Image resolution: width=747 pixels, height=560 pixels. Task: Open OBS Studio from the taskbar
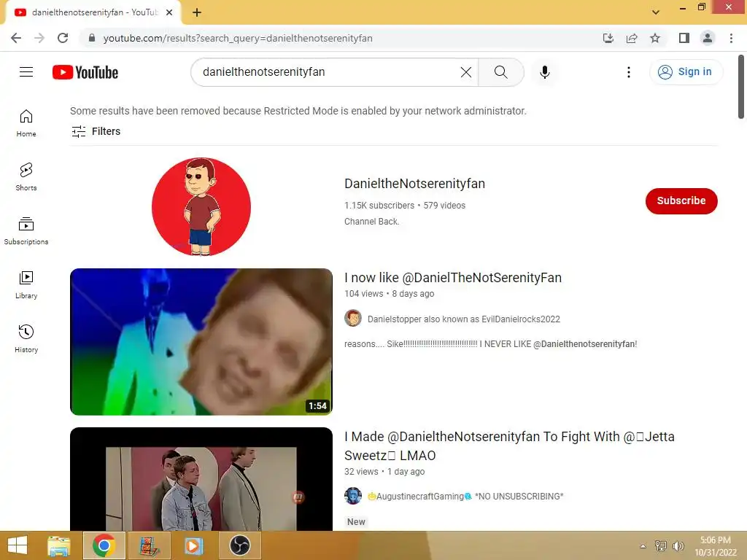[x=239, y=545]
